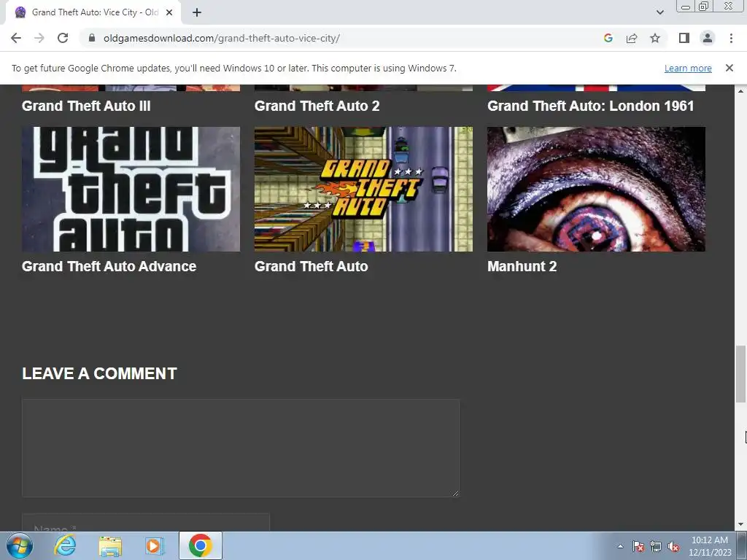Select the Grand Theft Auto: Vice City tab
The image size is (747, 560).
click(x=93, y=12)
